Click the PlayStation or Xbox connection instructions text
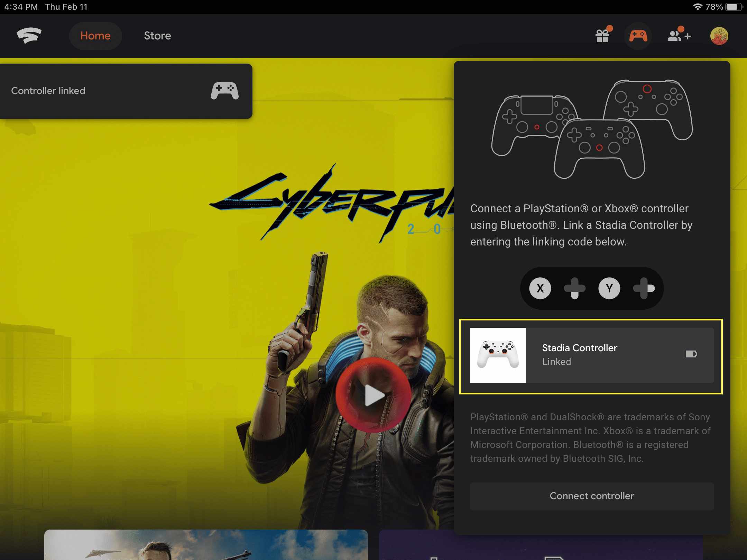 point(581,225)
